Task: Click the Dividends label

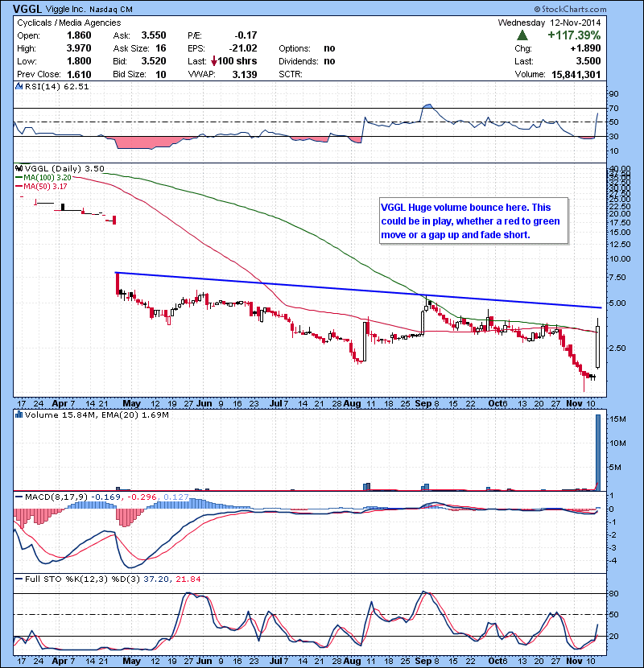Action: pyautogui.click(x=299, y=61)
